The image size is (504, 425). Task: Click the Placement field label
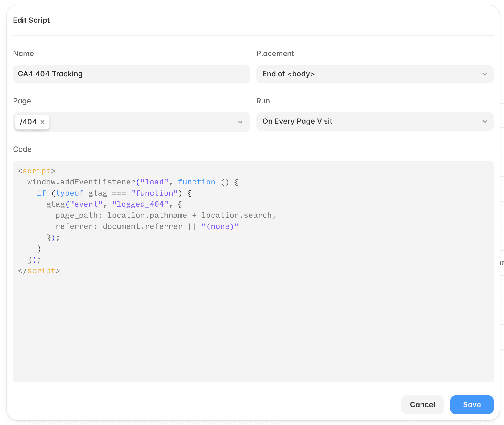(x=275, y=54)
